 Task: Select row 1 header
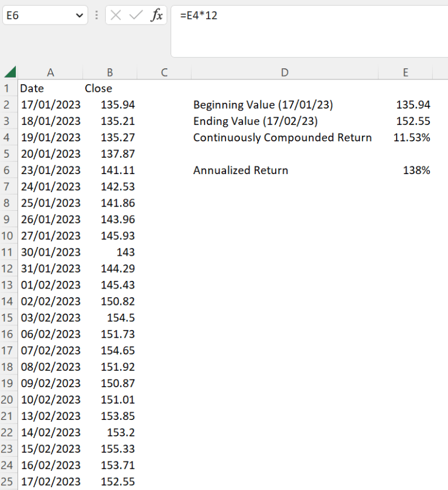[8, 88]
